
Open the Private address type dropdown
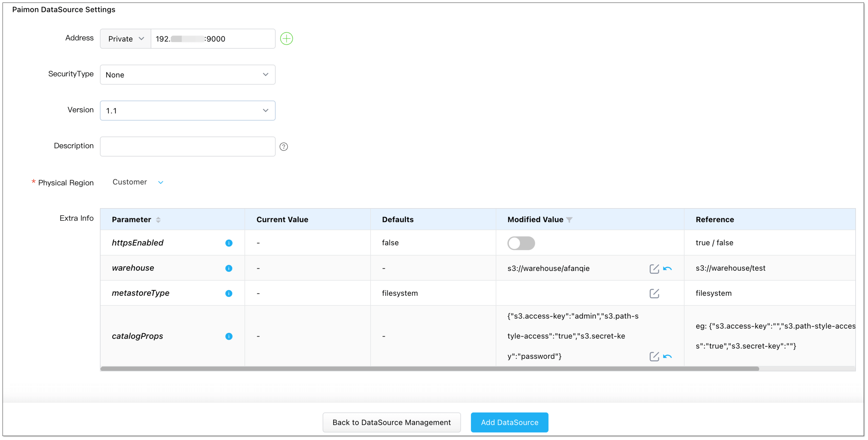[x=126, y=39]
